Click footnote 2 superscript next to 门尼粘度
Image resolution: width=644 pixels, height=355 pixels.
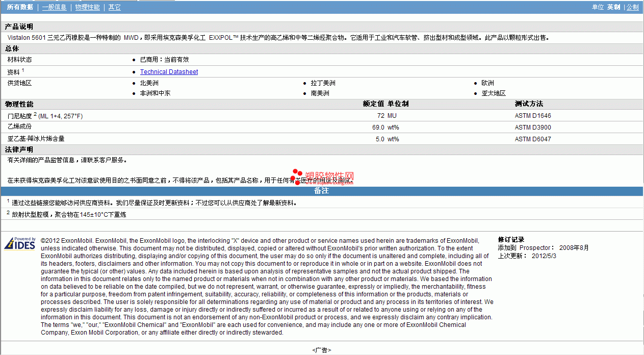[x=35, y=114]
